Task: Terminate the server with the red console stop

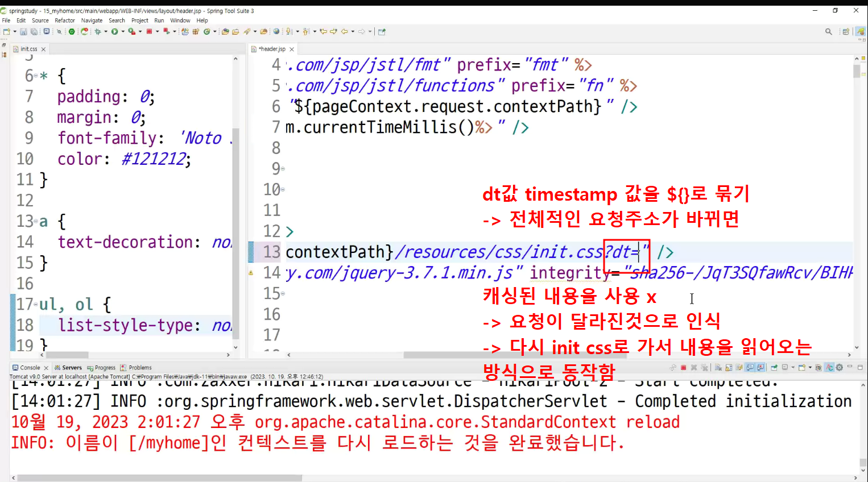Action: click(x=683, y=368)
